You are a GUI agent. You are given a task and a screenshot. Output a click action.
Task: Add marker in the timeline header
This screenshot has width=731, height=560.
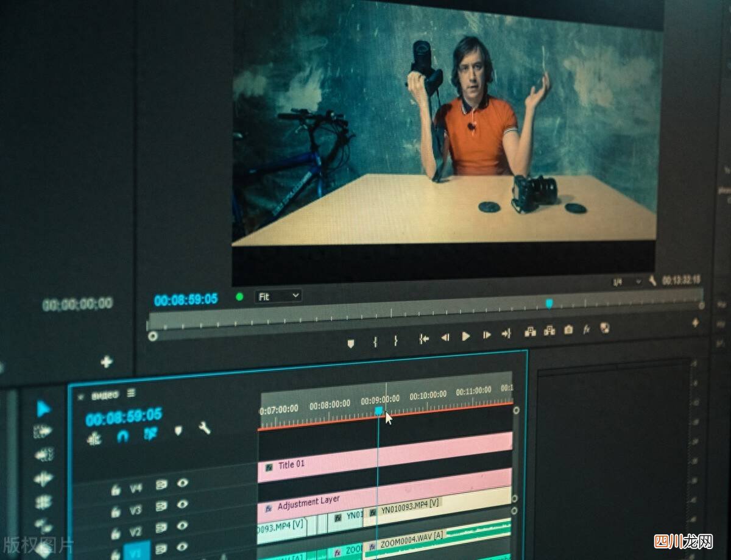pos(178,431)
